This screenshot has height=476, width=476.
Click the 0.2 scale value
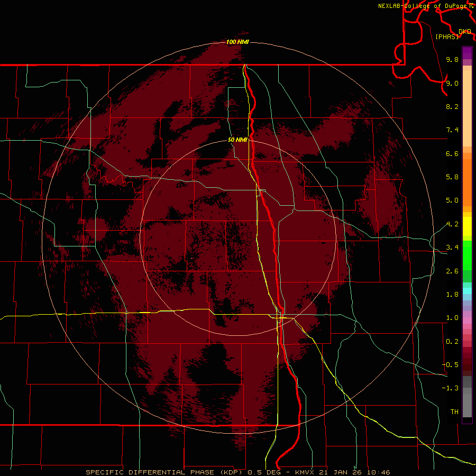click(x=452, y=342)
